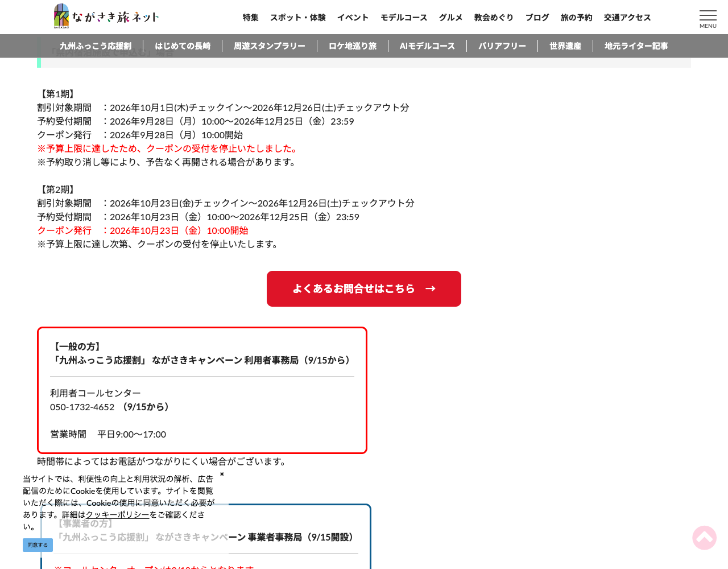Go to the イベント menu item
This screenshot has width=728, height=569.
click(353, 18)
